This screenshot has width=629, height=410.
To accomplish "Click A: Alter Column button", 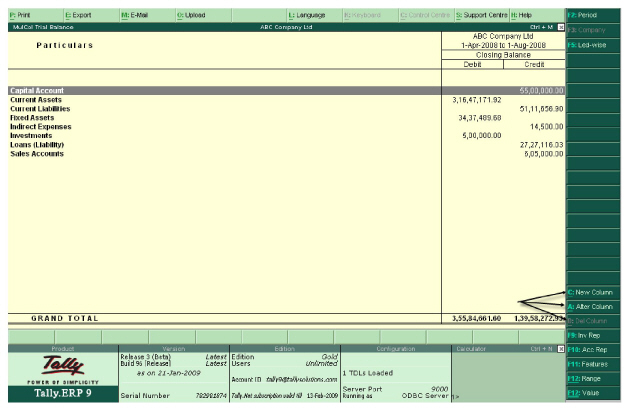I will pyautogui.click(x=593, y=307).
